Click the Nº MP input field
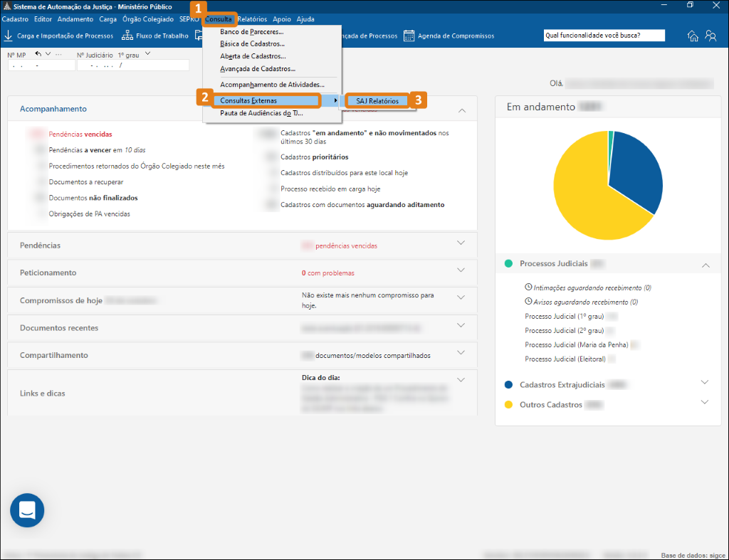 click(41, 65)
